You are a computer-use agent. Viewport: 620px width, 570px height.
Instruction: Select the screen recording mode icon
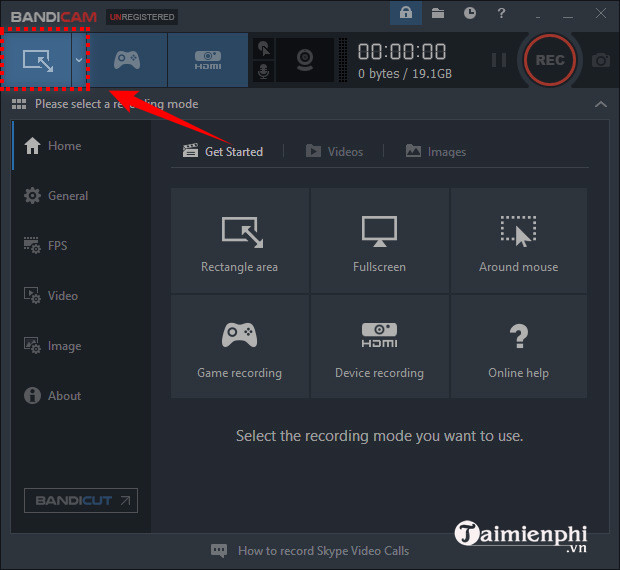point(36,60)
